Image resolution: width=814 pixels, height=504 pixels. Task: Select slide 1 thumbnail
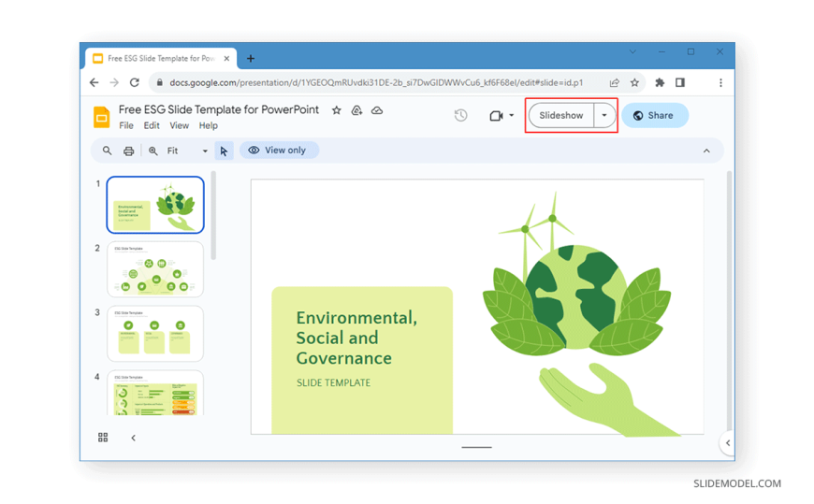click(x=155, y=205)
